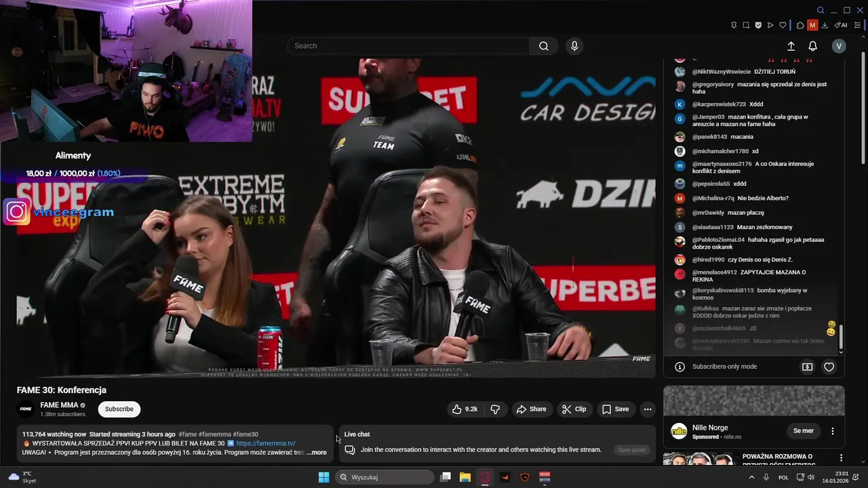Click the '113,764 watching now' text

point(54,434)
